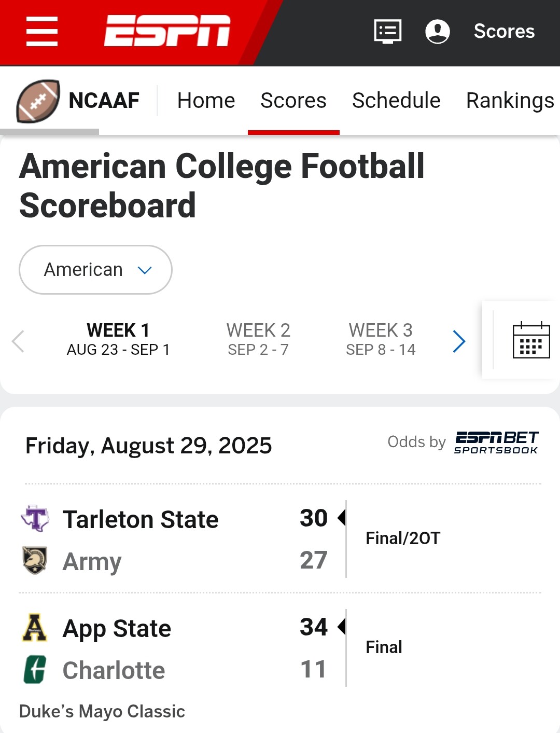Tap the Tarleton State team logo

(35, 518)
